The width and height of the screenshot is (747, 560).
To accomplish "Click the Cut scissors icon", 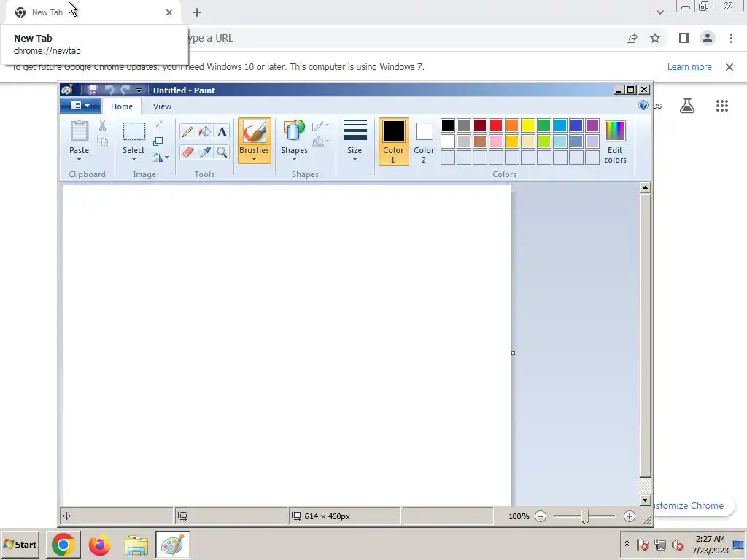I will pos(102,125).
